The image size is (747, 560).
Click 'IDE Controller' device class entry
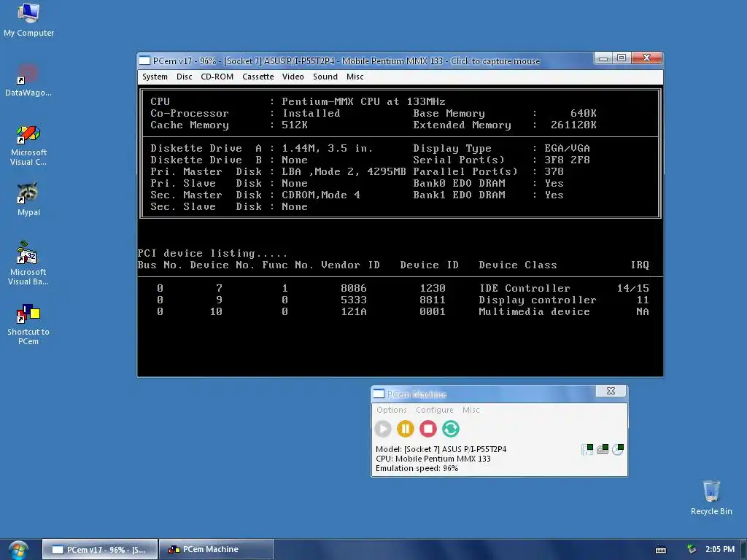(525, 288)
